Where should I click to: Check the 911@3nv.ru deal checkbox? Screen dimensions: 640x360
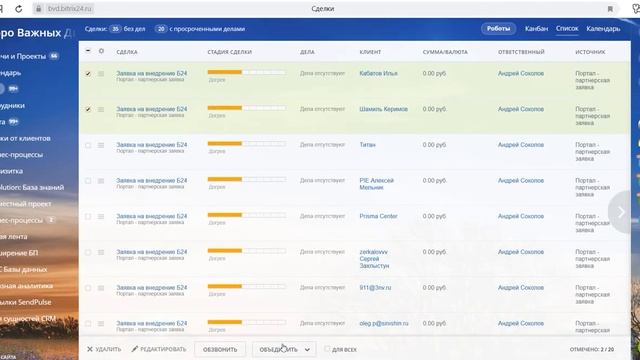[x=88, y=288]
